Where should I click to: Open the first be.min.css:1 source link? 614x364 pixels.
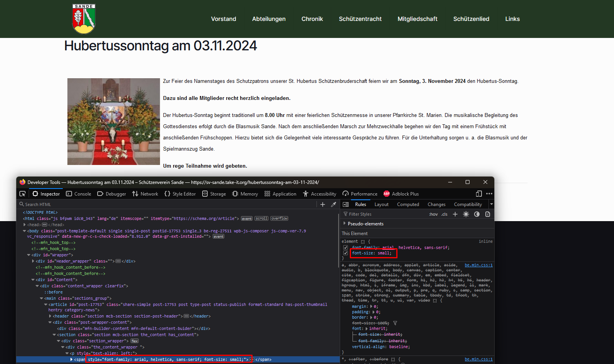[478, 265]
